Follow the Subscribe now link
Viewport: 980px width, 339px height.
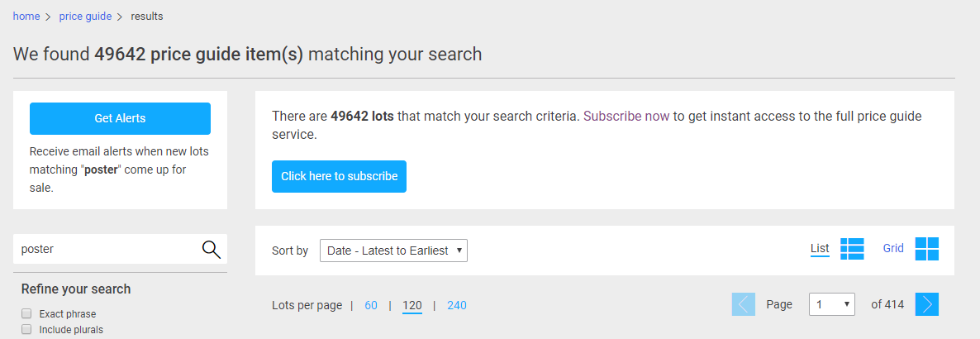tap(626, 117)
